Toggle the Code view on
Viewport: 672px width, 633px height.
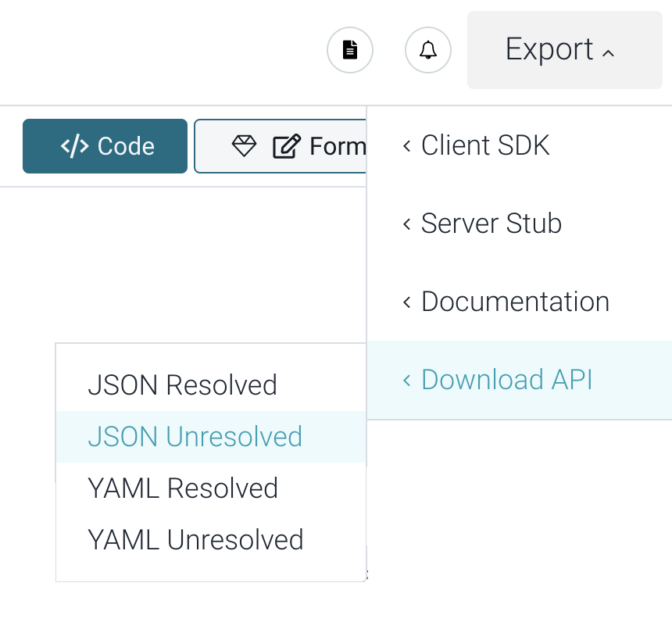click(105, 145)
